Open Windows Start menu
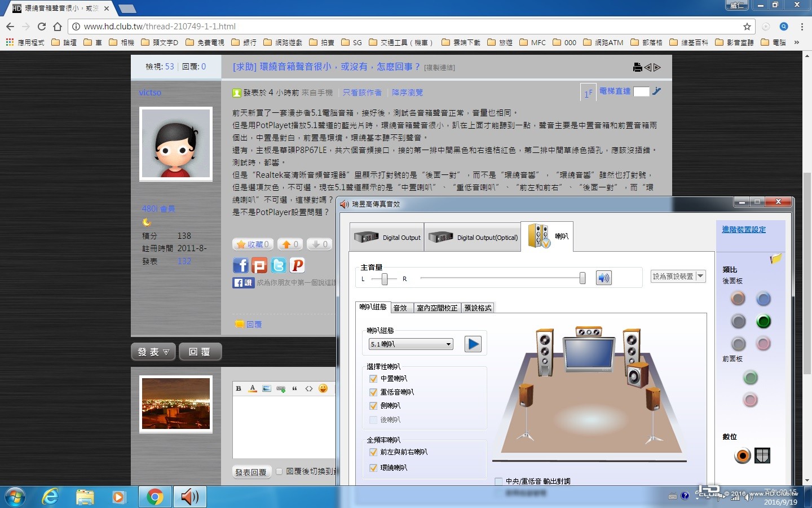This screenshot has width=812, height=508. click(x=16, y=497)
